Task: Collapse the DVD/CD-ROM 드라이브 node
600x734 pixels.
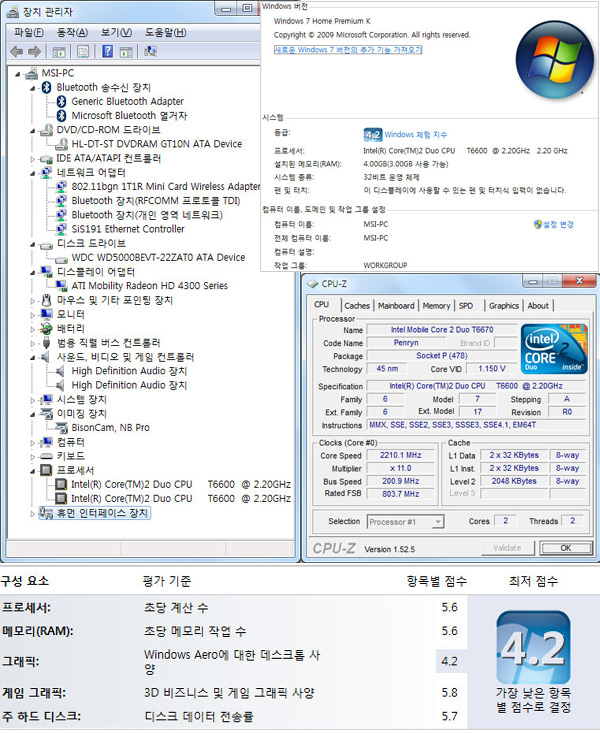Action: pyautogui.click(x=32, y=131)
